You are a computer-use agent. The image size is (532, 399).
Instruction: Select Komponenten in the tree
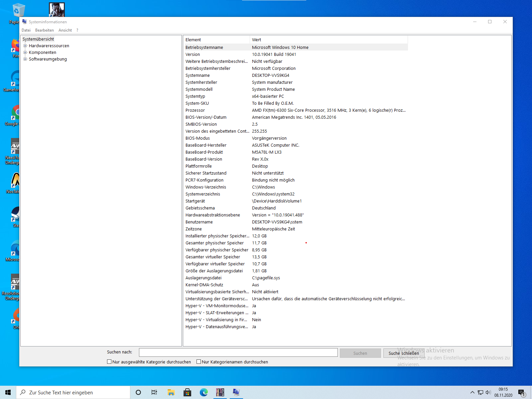[x=43, y=53]
